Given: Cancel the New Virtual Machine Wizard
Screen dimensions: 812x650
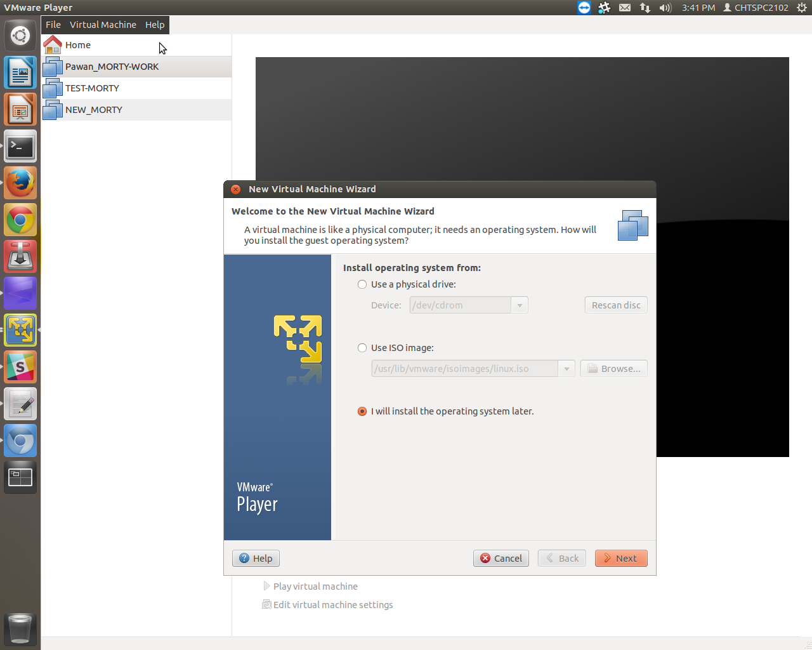Looking at the screenshot, I should tap(501, 559).
